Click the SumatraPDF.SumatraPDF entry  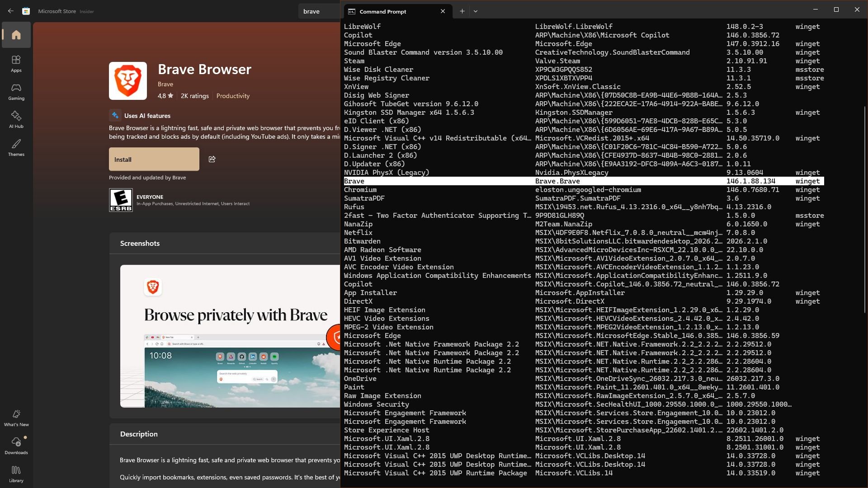pyautogui.click(x=578, y=198)
